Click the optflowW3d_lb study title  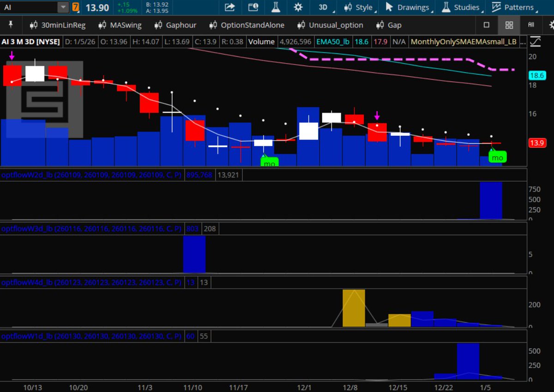[91, 229]
